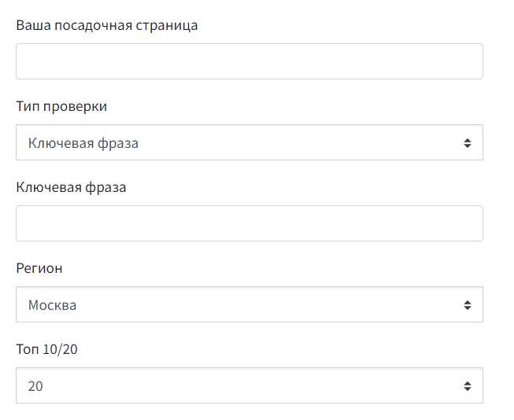Click the "Регион" label
This screenshot has height=420, width=514.
(39, 268)
